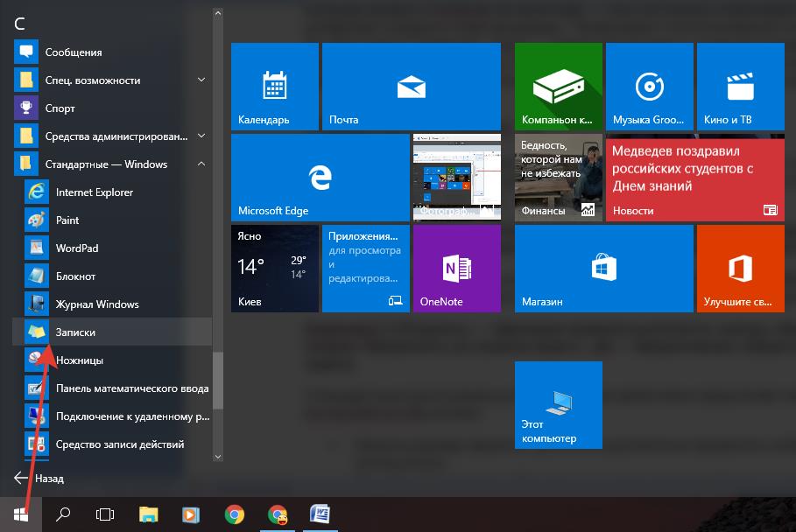Expand Средства администрирования folder chevron

pos(201,136)
